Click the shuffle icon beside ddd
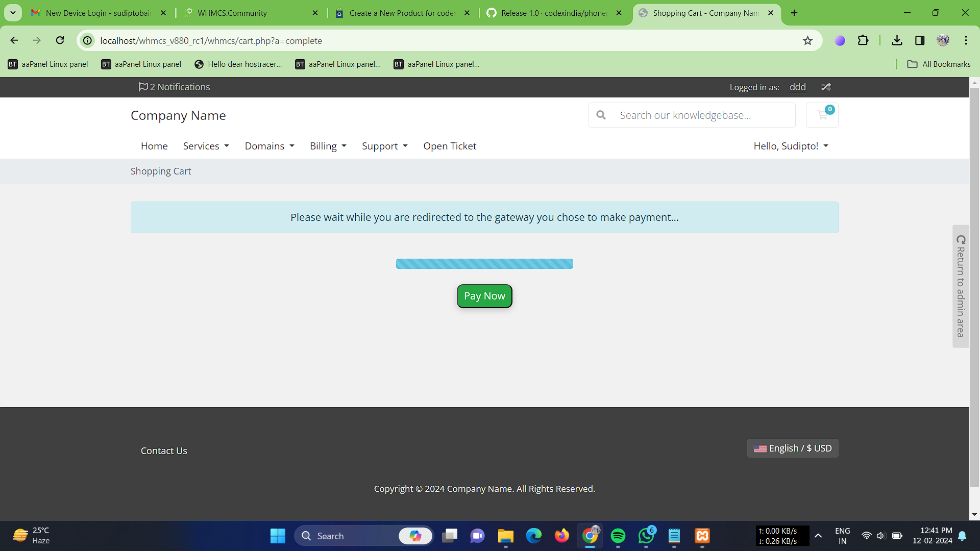980x551 pixels. tap(826, 87)
